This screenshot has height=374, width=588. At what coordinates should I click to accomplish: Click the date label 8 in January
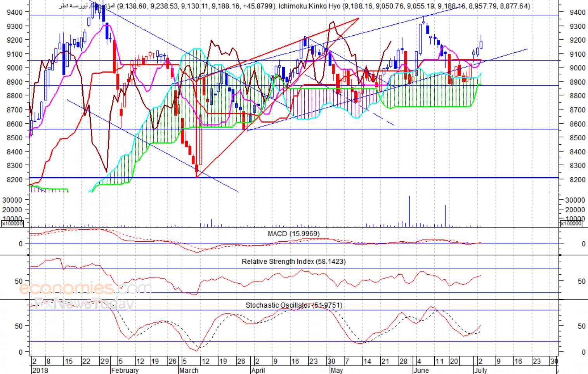coord(48,361)
